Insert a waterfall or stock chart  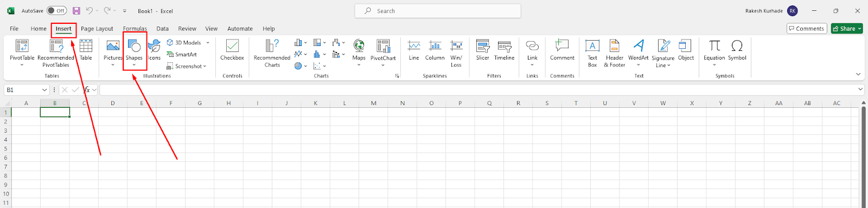(x=339, y=43)
